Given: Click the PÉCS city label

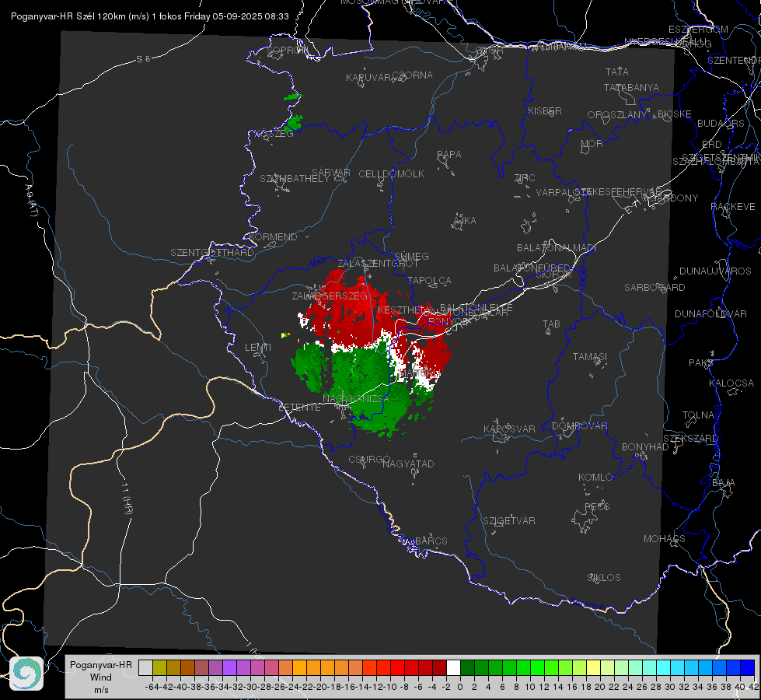Looking at the screenshot, I should [x=596, y=506].
